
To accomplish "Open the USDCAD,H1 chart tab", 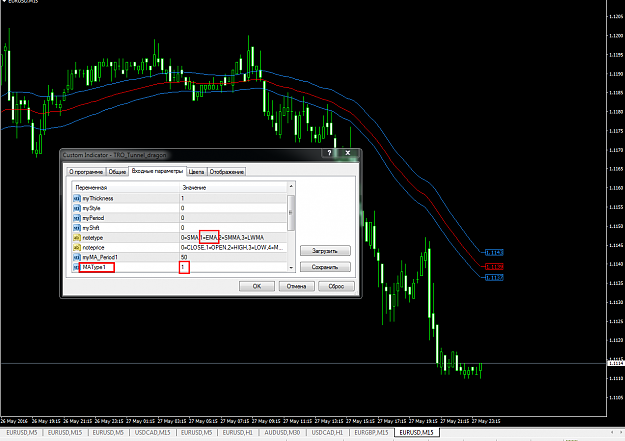I will (327, 432).
